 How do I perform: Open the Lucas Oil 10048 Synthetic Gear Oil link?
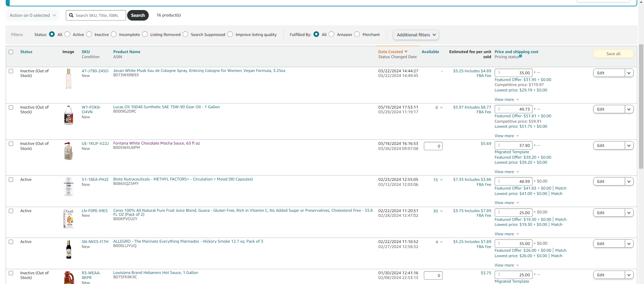166,107
